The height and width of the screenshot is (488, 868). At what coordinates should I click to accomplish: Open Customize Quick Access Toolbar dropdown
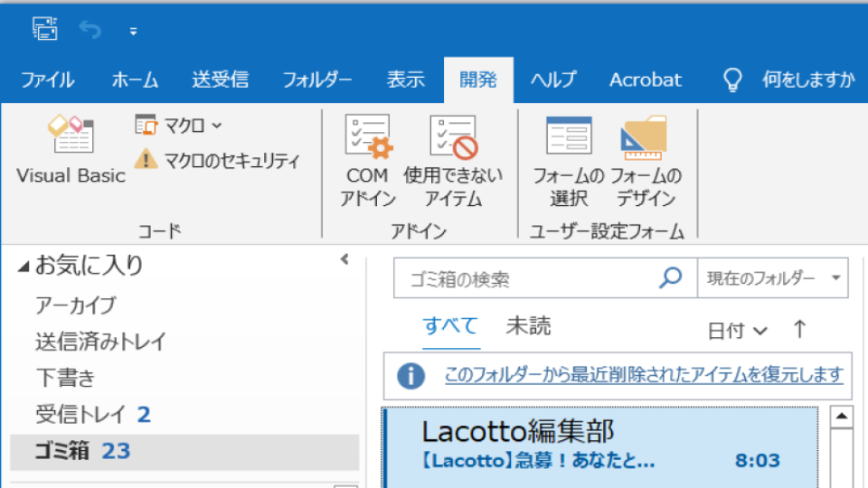[134, 32]
